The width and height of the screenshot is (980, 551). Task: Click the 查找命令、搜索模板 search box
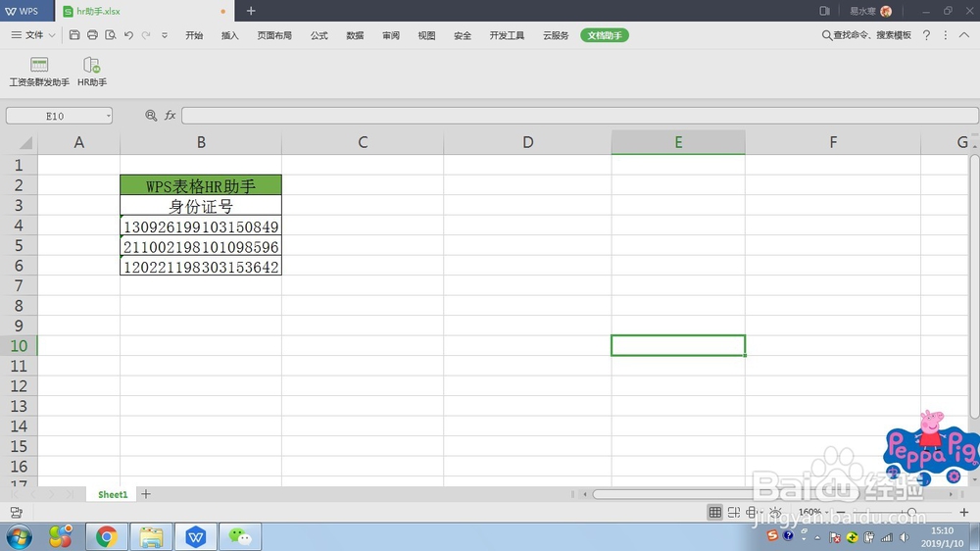coord(866,35)
